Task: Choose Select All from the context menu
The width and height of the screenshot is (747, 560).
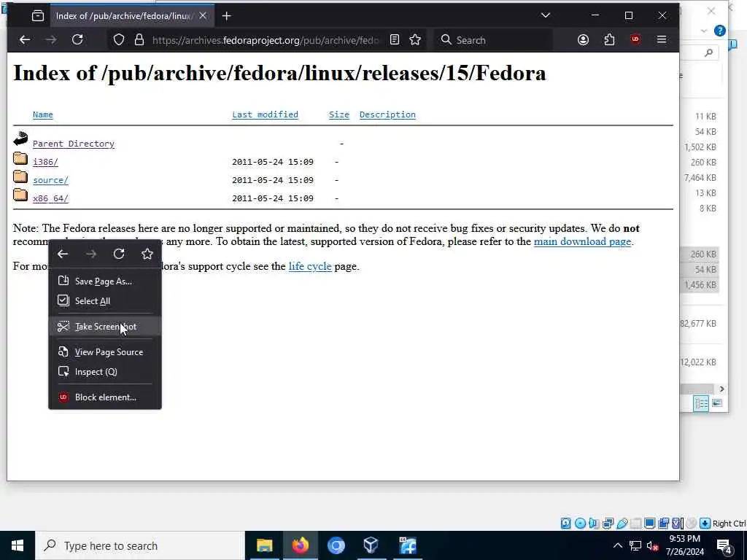Action: point(105,301)
